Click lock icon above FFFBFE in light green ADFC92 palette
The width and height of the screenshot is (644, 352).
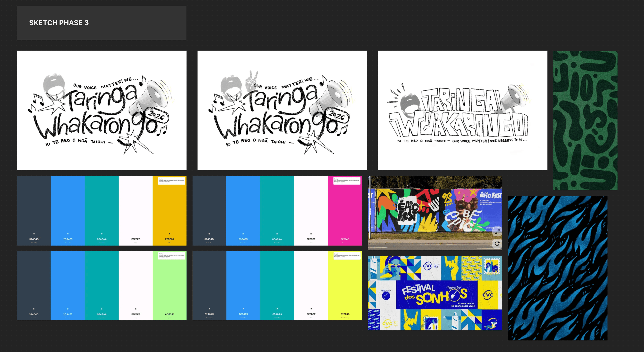tap(136, 309)
